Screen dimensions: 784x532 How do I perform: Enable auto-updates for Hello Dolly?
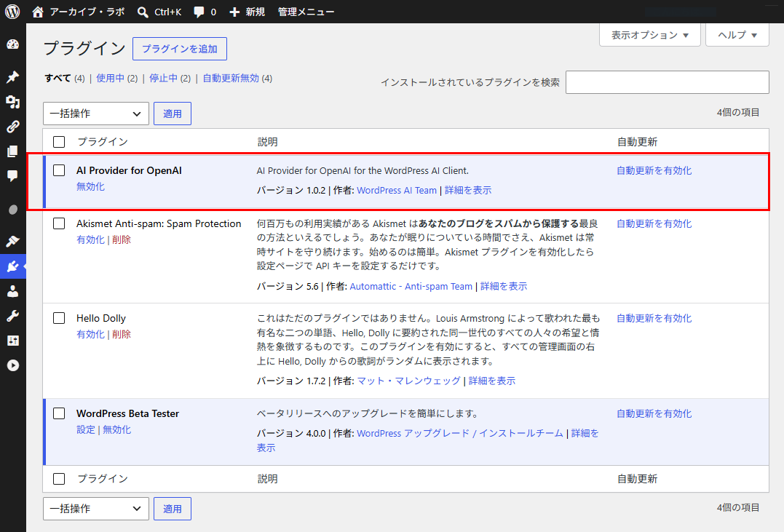click(654, 318)
